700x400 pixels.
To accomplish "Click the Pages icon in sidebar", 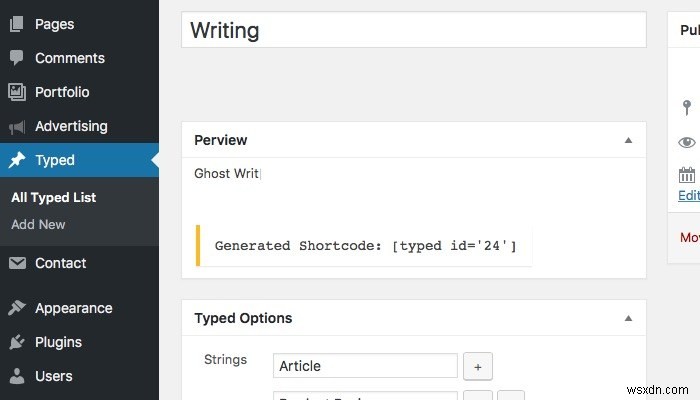I will pyautogui.click(x=17, y=24).
